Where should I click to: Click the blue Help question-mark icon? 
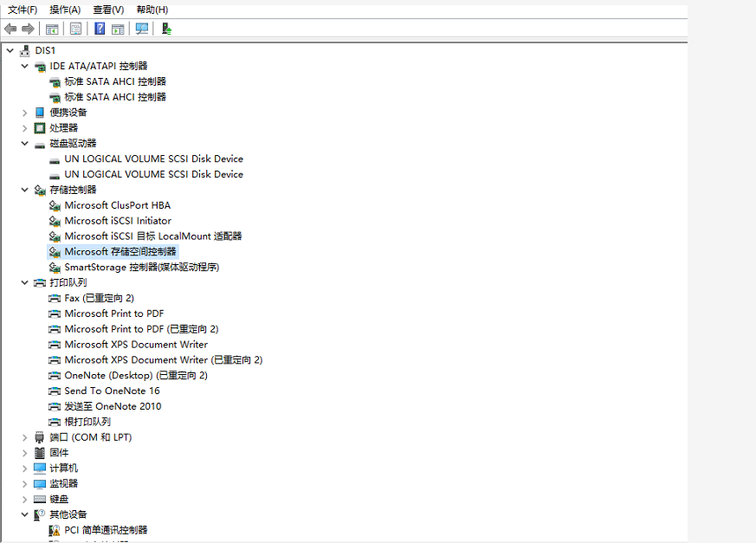pyautogui.click(x=100, y=29)
